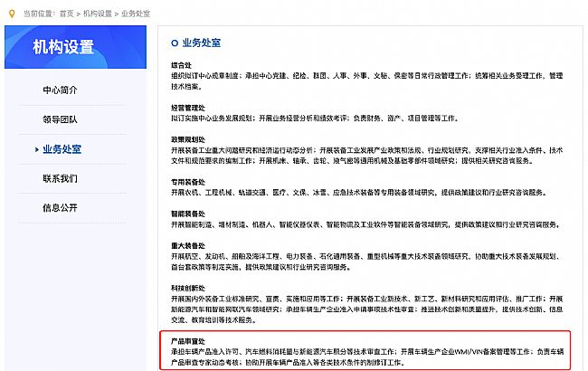588x371 pixels.
Task: Click the 重大装备处 section title
Action: coord(188,246)
